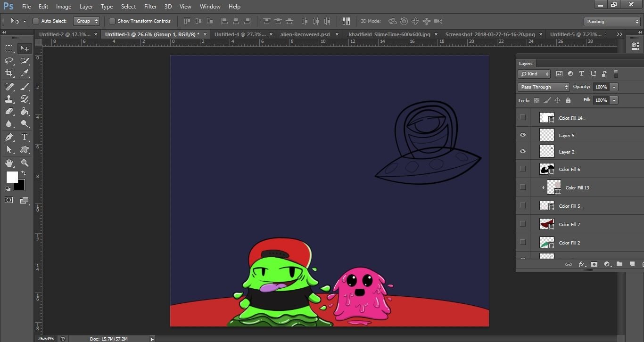Expand hidden document tabs with double chevron
The image size is (644, 342).
pos(619,34)
